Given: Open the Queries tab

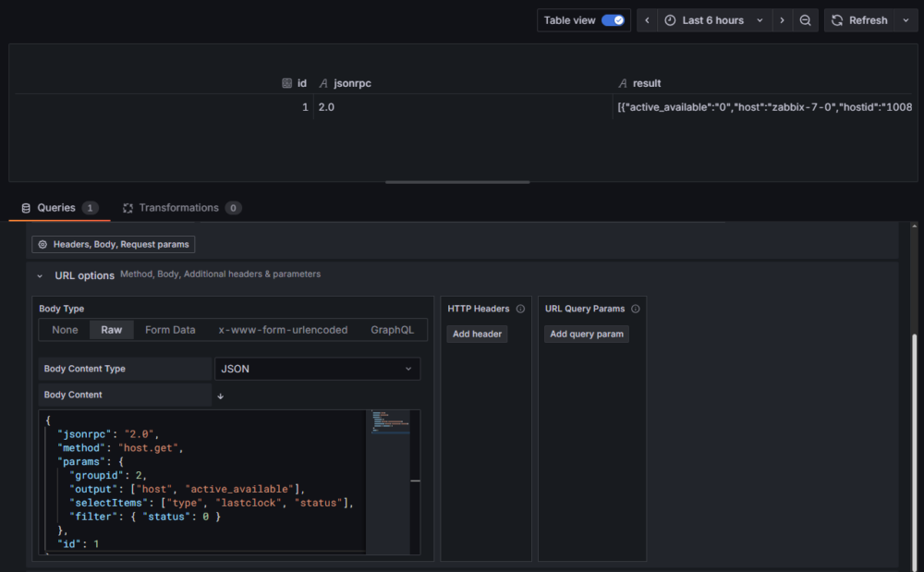Looking at the screenshot, I should point(57,208).
